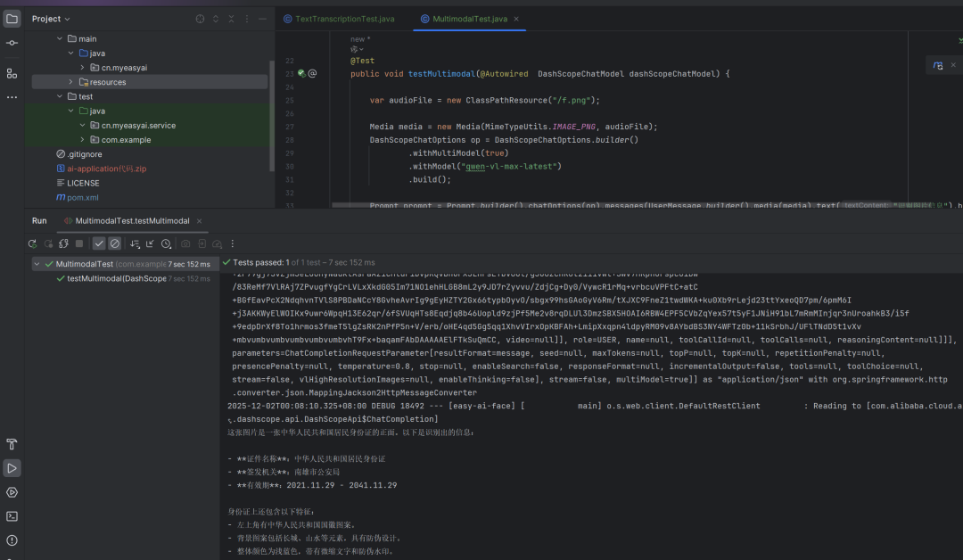Toggle Show Ignored tests button
The width and height of the screenshot is (963, 560).
115,243
